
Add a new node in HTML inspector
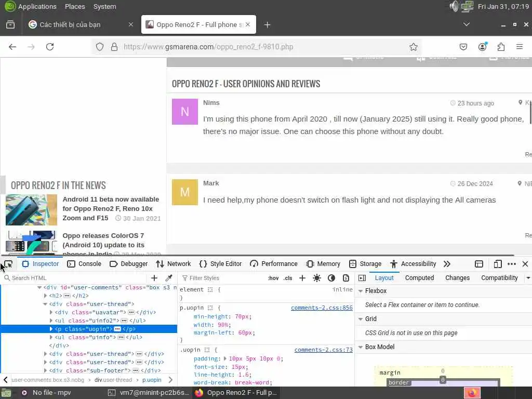click(x=154, y=278)
